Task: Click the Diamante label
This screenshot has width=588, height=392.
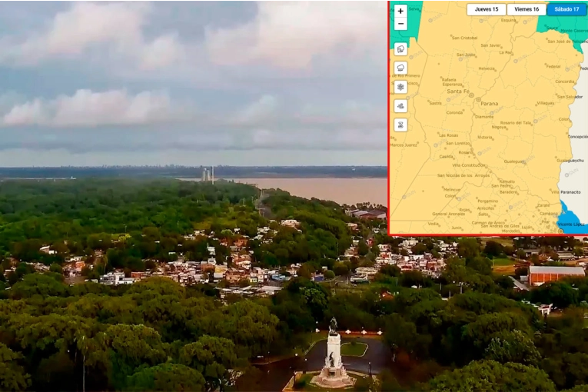Action: [484, 117]
